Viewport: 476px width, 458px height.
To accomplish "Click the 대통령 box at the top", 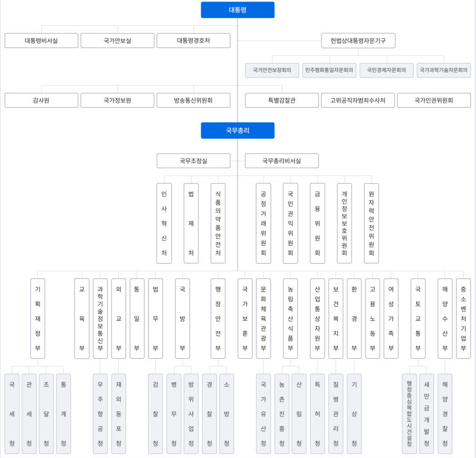I will 237,10.
